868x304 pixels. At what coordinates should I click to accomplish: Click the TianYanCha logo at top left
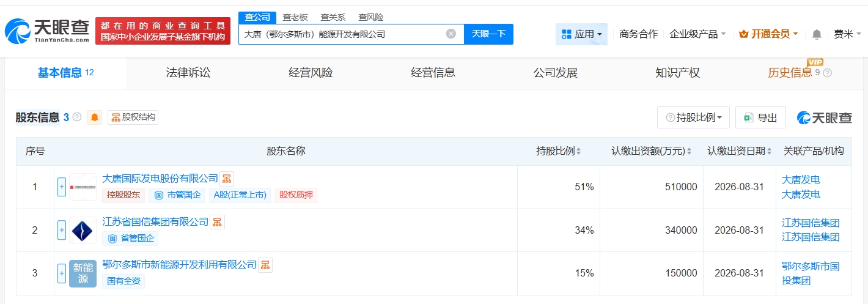tap(46, 31)
